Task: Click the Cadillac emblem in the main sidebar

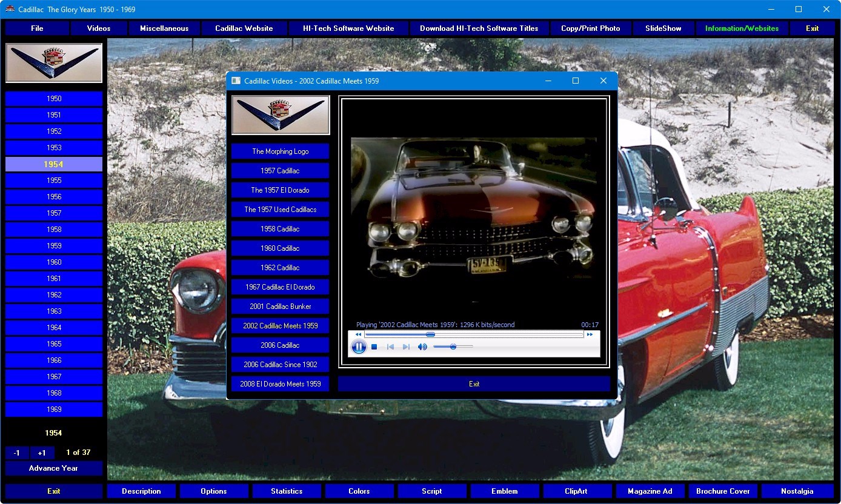Action: (54, 63)
